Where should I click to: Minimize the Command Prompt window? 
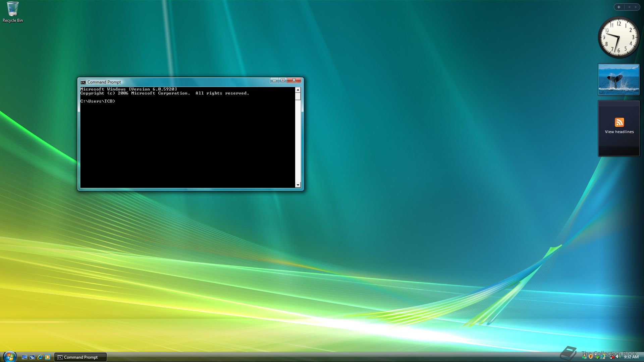pyautogui.click(x=274, y=80)
